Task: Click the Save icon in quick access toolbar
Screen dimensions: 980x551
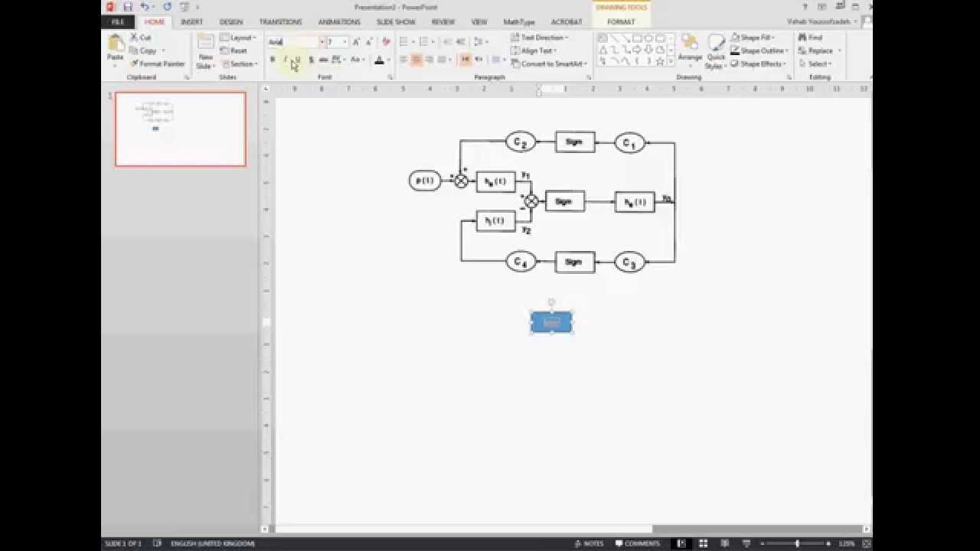Action: tap(128, 7)
